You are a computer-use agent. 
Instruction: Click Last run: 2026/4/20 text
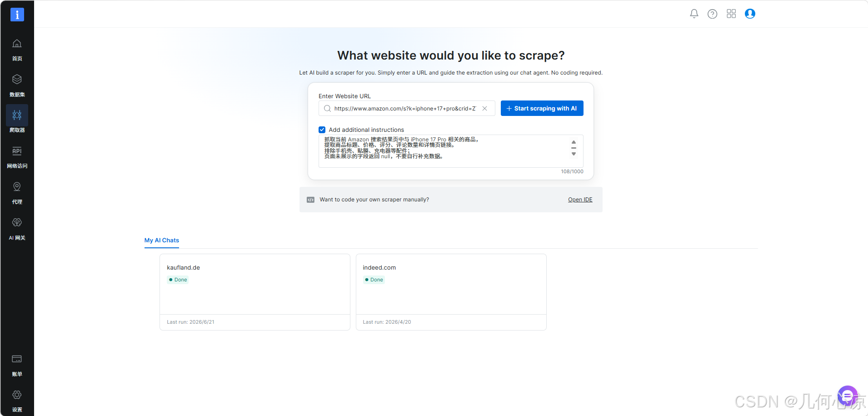[387, 322]
